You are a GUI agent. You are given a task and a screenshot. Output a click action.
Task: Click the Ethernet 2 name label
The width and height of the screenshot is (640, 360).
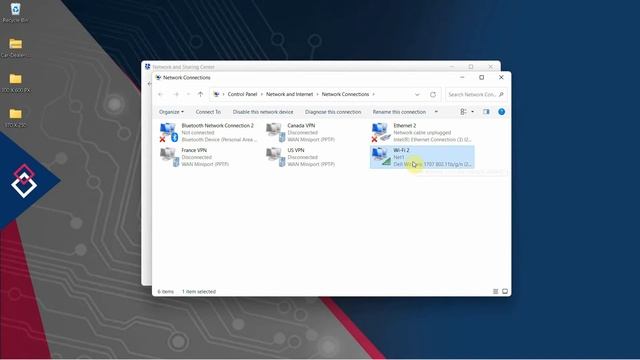(405, 126)
